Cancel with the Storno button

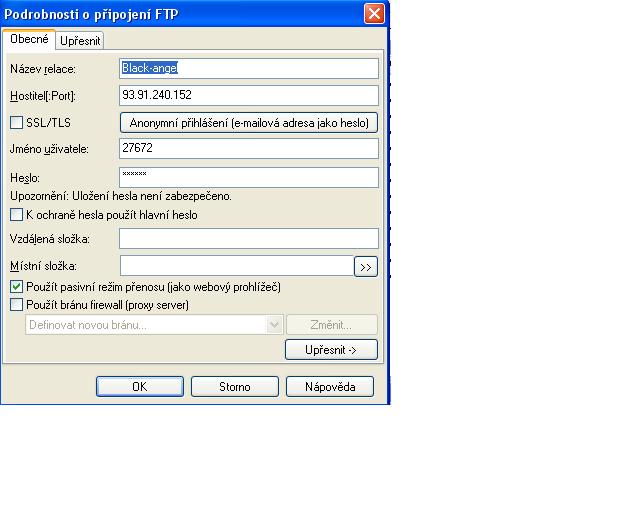tap(235, 387)
